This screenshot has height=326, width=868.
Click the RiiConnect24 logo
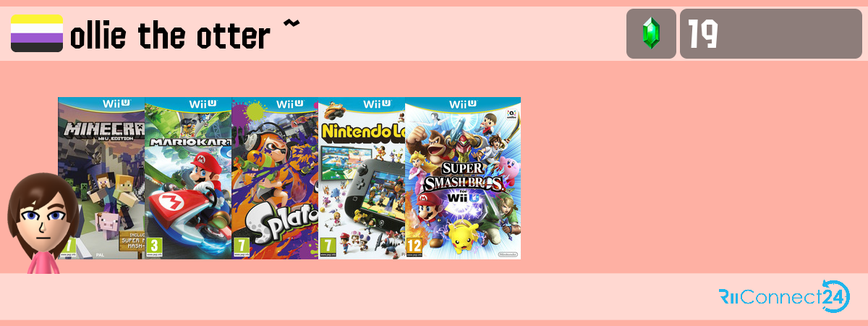[784, 296]
